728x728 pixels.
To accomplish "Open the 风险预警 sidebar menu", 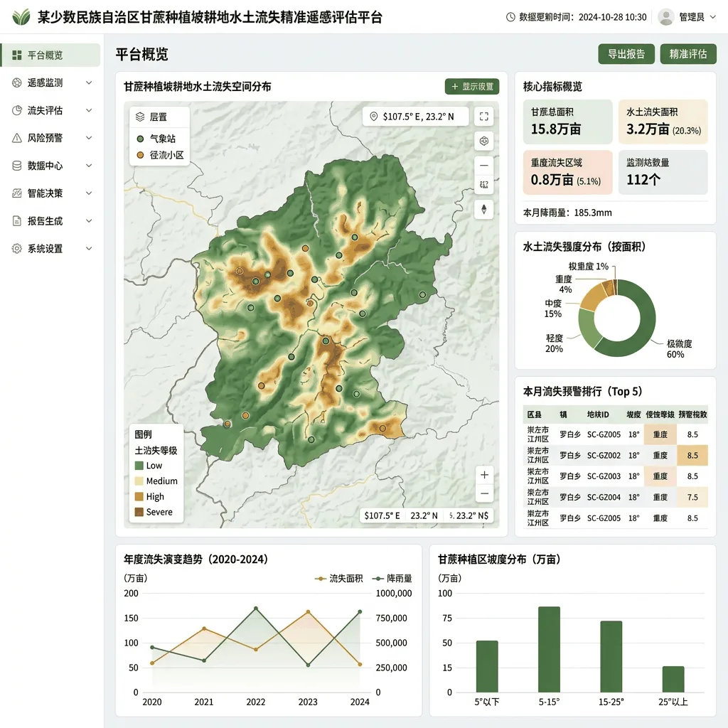I will 50,138.
